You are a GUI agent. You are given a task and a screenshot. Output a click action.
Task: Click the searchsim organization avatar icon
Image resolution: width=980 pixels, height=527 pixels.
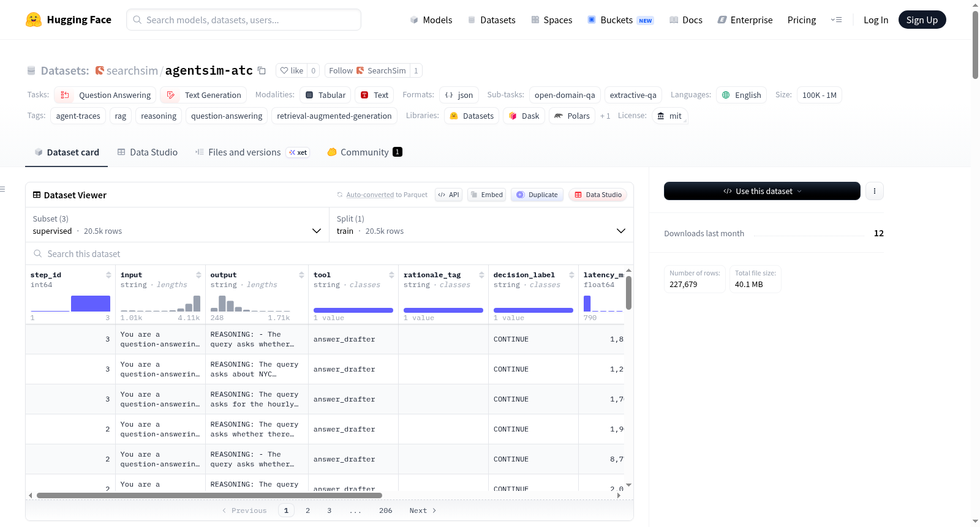100,70
